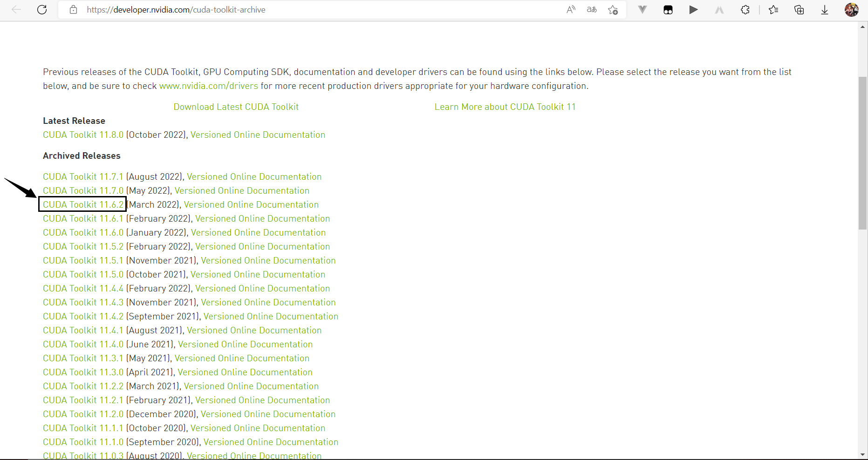Viewport: 868px width, 460px height.
Task: View site info via lock icon
Action: coord(73,10)
